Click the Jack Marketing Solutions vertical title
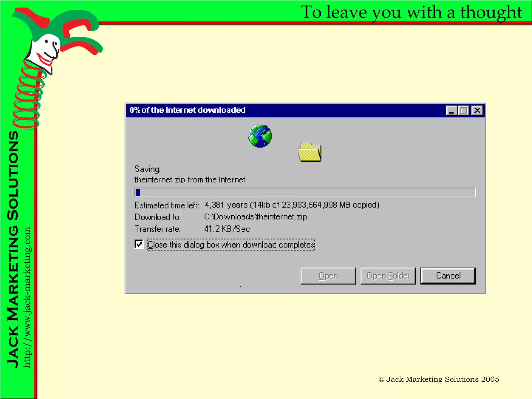Viewport: 532px width, 399px height. pos(13,249)
